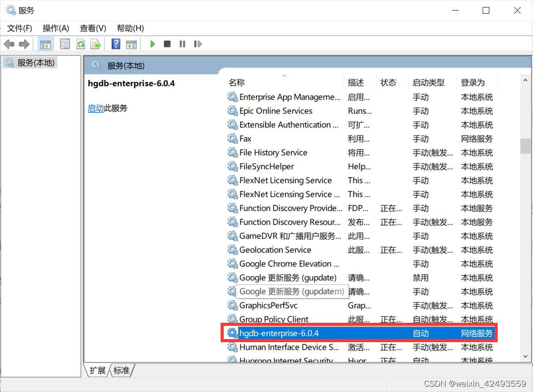
Task: Click the Stop service square icon
Action: point(167,44)
